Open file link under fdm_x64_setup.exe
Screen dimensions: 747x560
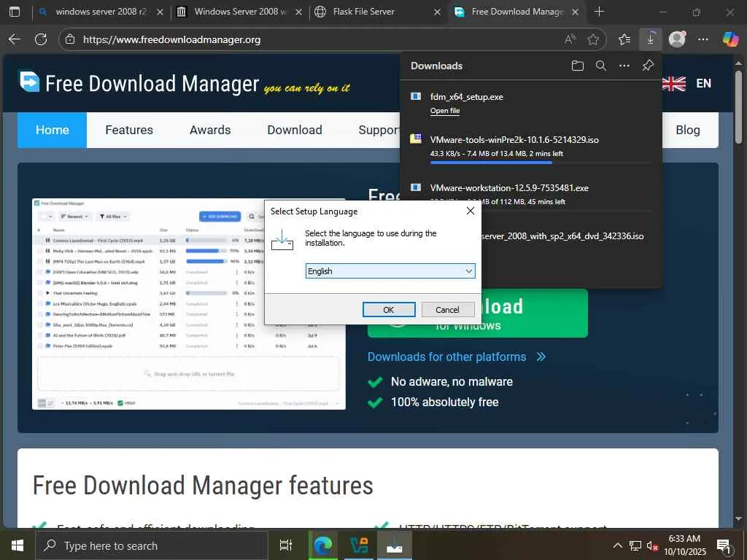pyautogui.click(x=444, y=111)
